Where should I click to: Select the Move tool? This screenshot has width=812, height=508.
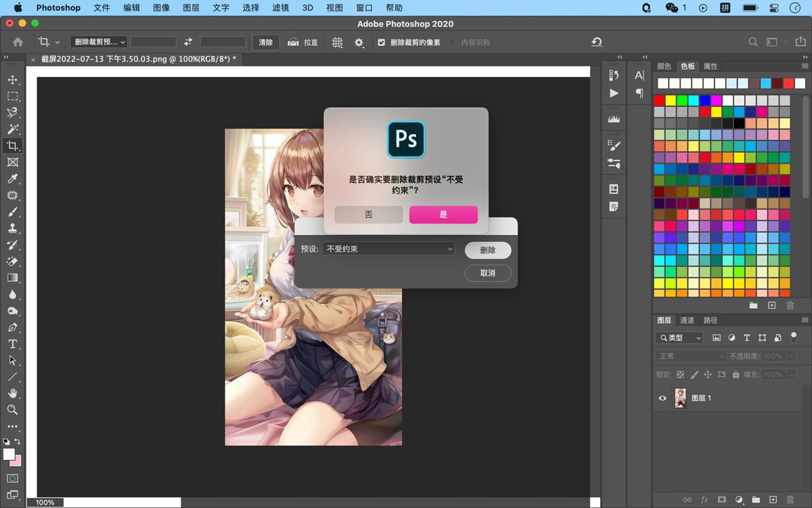[12, 80]
